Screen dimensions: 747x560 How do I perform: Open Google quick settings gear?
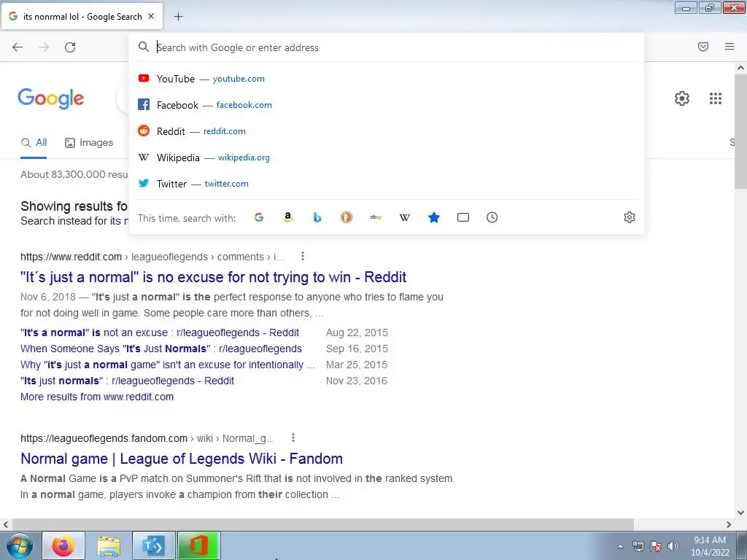(x=682, y=98)
